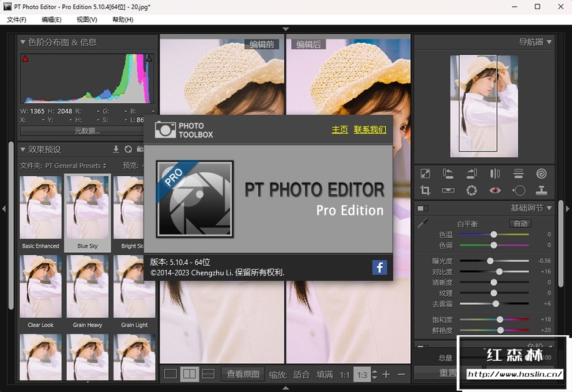Screen dimensions: 572x392
Task: Pick the white balance eyedropper
Action: [422, 224]
